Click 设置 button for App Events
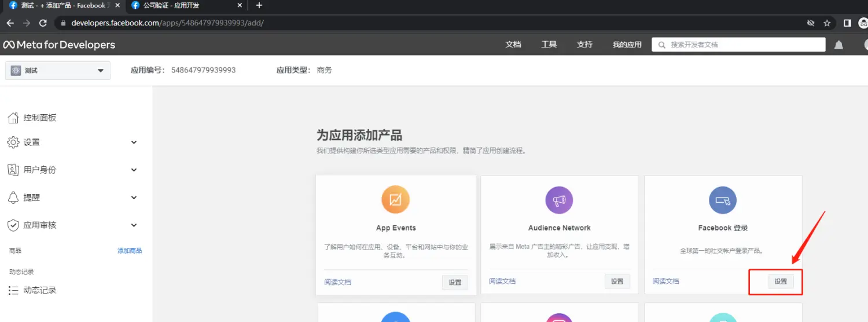 [455, 283]
